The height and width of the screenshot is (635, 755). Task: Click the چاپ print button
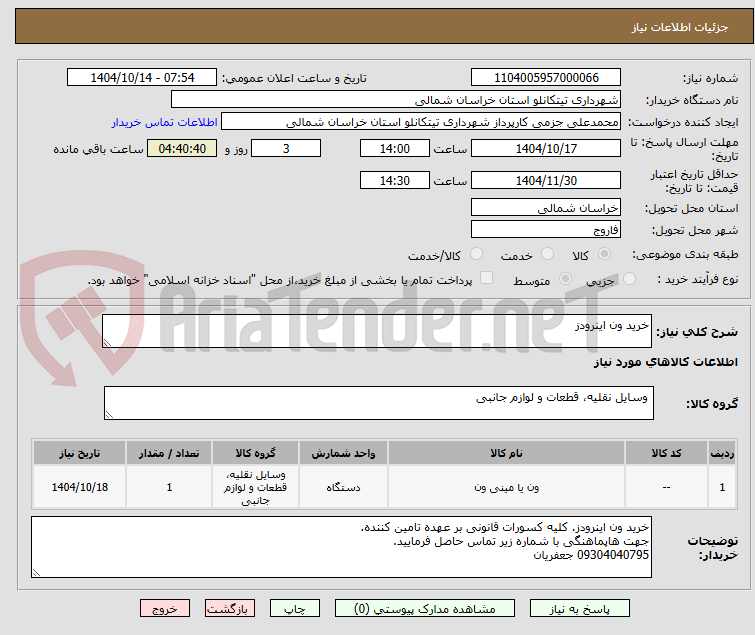(x=295, y=609)
